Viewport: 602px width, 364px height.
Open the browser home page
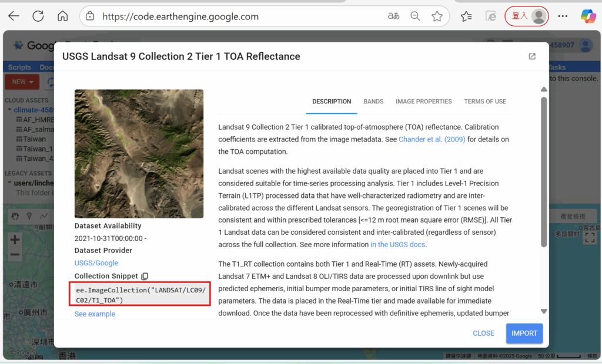point(62,16)
